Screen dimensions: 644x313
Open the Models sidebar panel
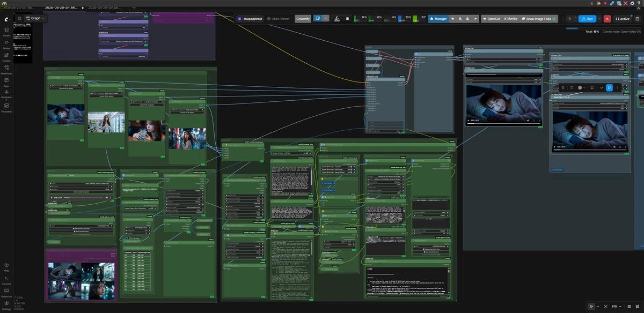coord(6,57)
